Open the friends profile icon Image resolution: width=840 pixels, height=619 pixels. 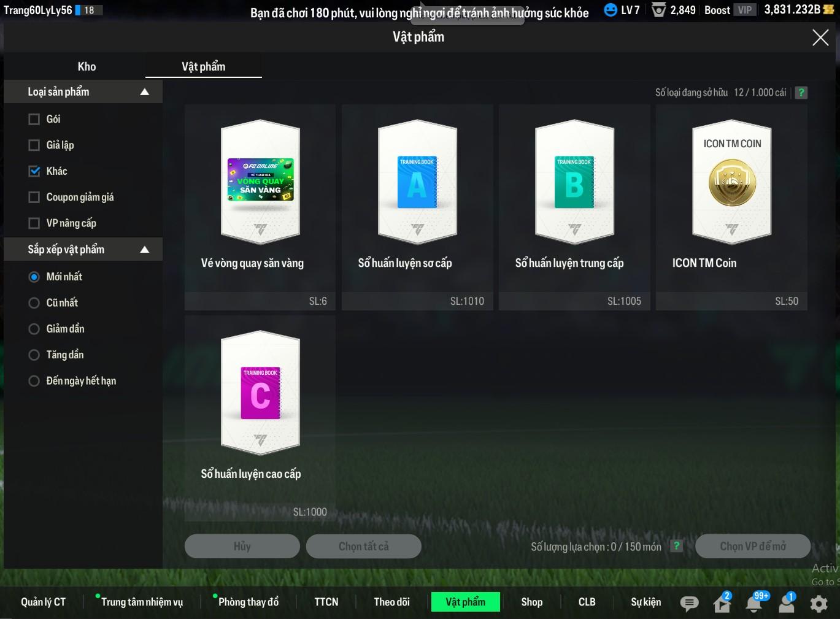(787, 604)
